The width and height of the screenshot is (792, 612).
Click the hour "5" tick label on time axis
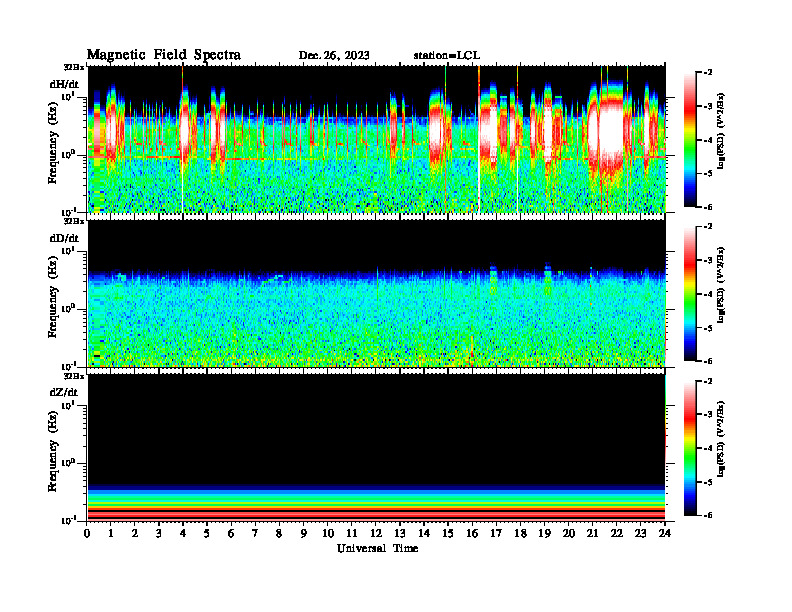[207, 534]
